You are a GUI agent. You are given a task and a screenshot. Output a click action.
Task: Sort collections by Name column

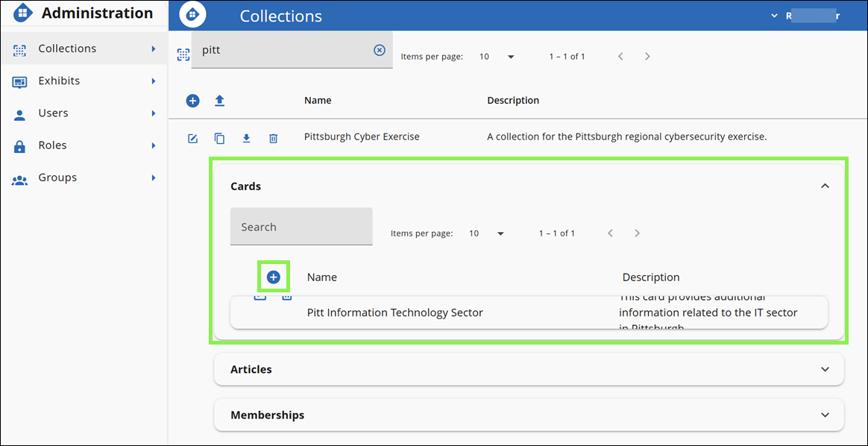click(x=318, y=101)
